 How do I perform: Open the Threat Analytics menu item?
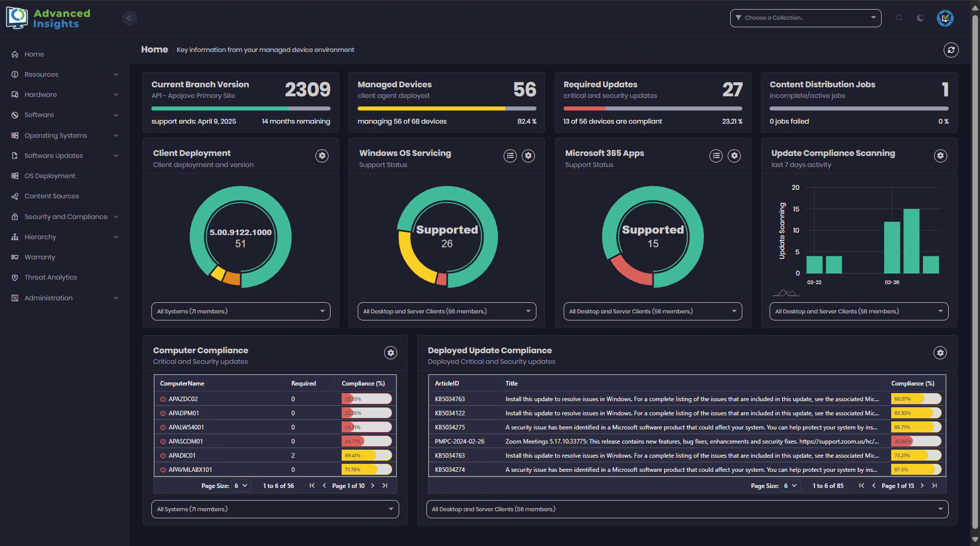50,277
